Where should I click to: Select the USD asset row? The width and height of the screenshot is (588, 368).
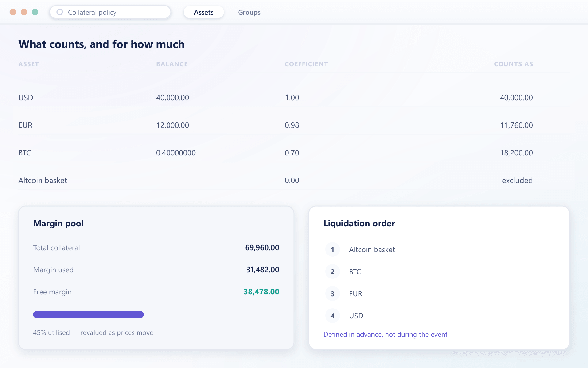[x=294, y=98]
